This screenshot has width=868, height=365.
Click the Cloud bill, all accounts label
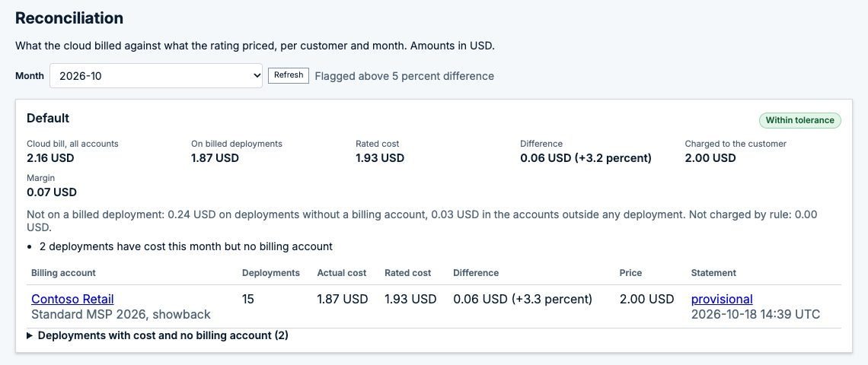(72, 144)
